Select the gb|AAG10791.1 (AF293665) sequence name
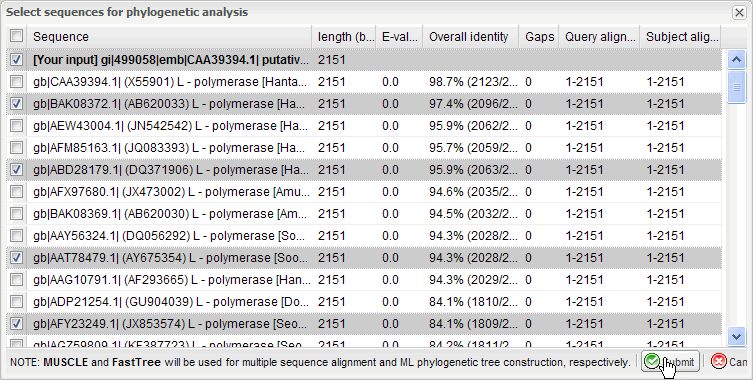The width and height of the screenshot is (753, 380). [171, 280]
